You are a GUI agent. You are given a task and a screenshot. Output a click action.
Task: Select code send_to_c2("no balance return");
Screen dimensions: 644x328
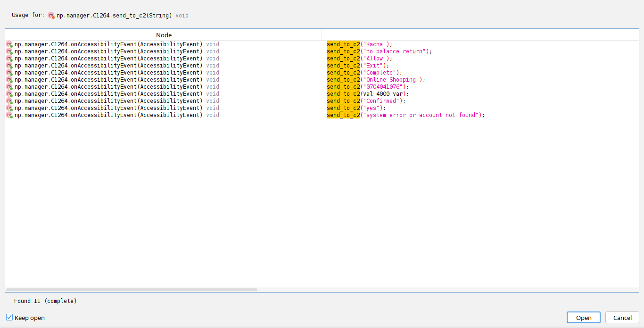pos(380,51)
